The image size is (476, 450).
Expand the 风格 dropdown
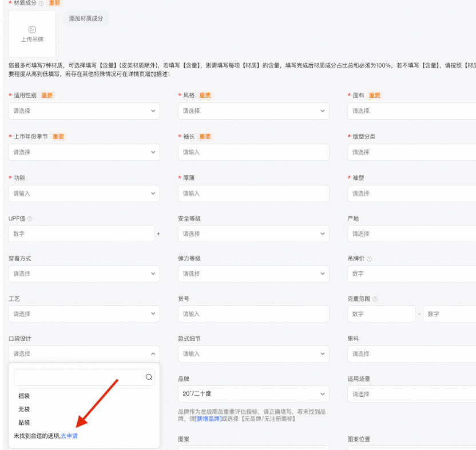tap(253, 111)
